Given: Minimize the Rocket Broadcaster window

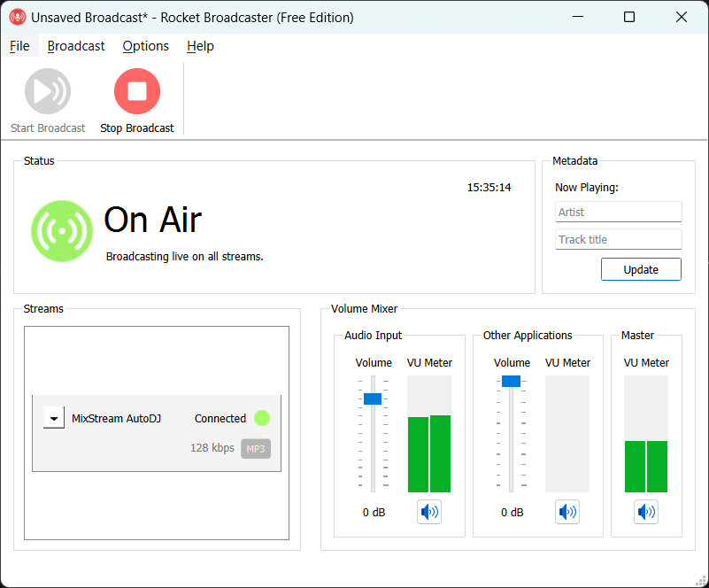Looking at the screenshot, I should tap(578, 17).
